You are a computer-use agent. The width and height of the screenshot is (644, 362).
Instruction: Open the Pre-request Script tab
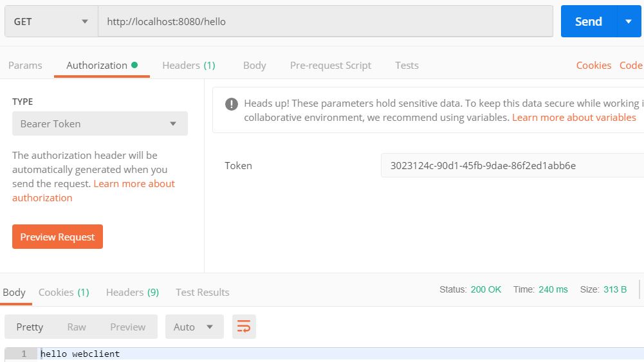(x=331, y=65)
